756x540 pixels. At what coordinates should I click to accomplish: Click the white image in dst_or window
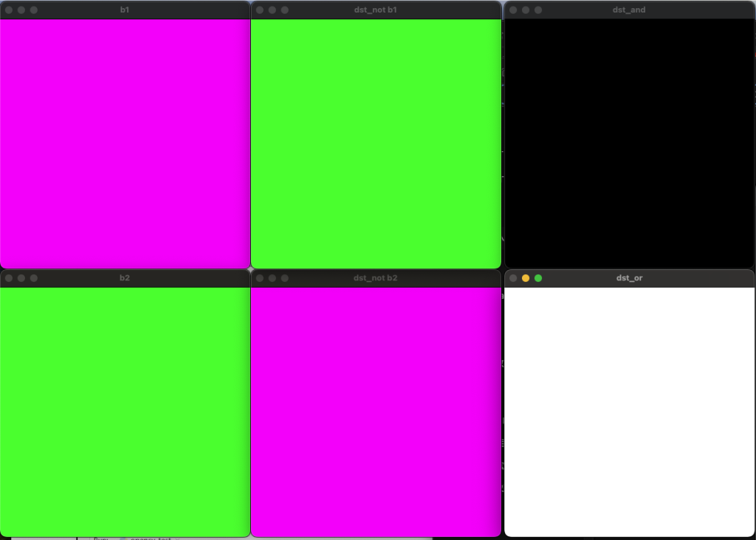tap(629, 411)
